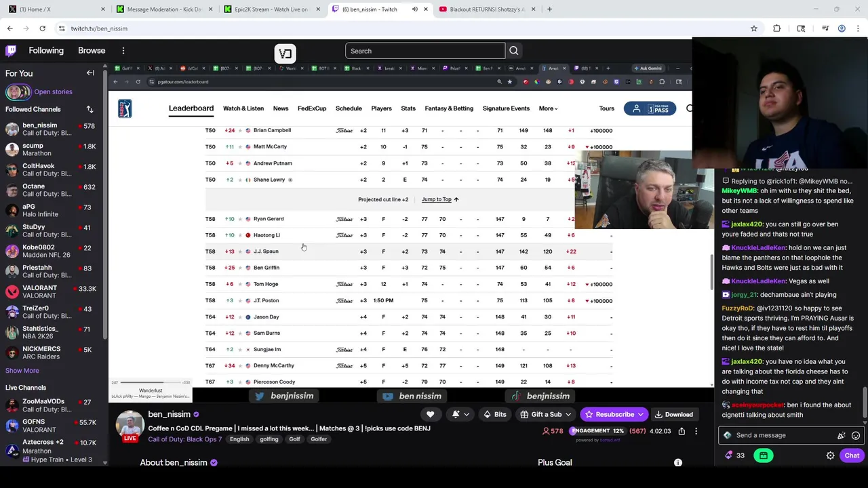This screenshot has width=868, height=488.
Task: Click Show More followed channels
Action: [x=22, y=371]
